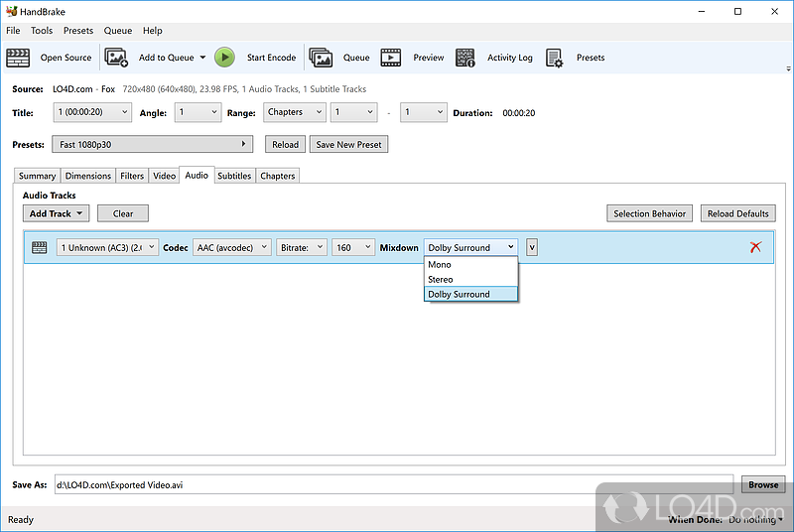Screen dimensions: 794x532
Task: Click the 'Ready' status bar text
Action: pos(21,519)
